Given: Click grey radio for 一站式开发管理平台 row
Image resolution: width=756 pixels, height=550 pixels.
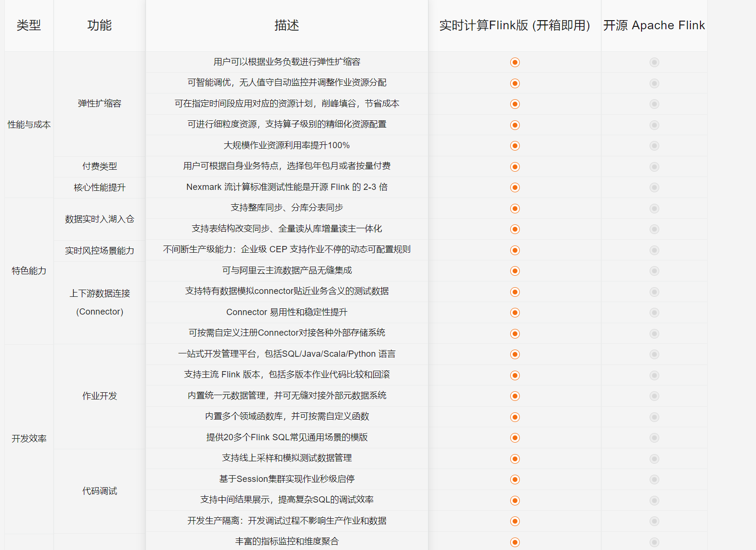Looking at the screenshot, I should (654, 354).
